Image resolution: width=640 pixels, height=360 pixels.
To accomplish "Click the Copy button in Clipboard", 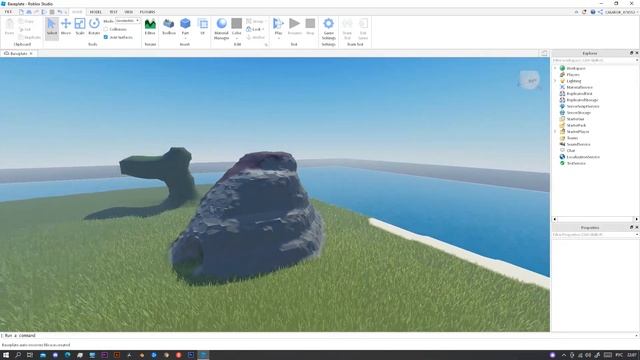I will [x=27, y=21].
